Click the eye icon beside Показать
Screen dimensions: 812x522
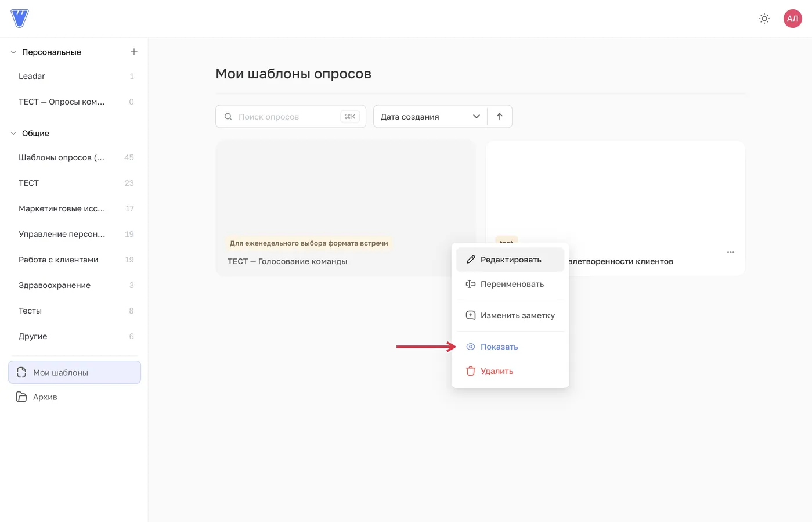471,347
